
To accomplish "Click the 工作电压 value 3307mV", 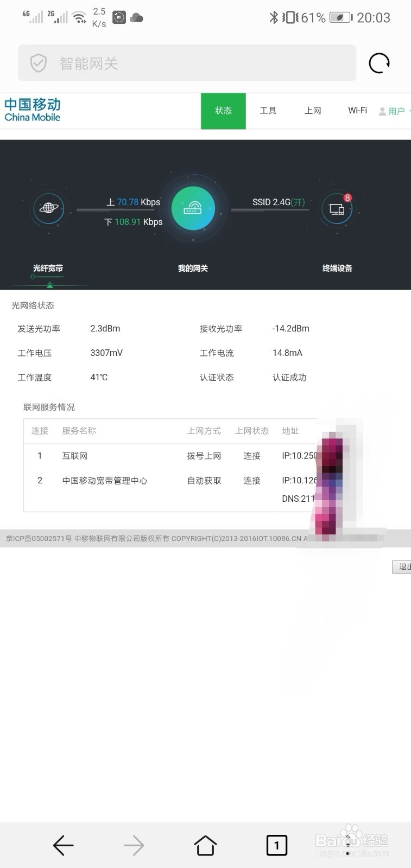I will point(106,353).
